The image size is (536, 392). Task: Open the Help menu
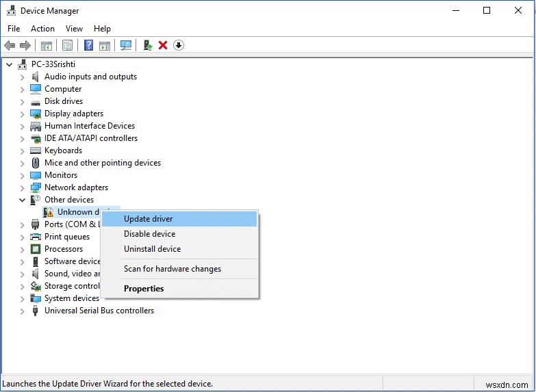pyautogui.click(x=102, y=28)
